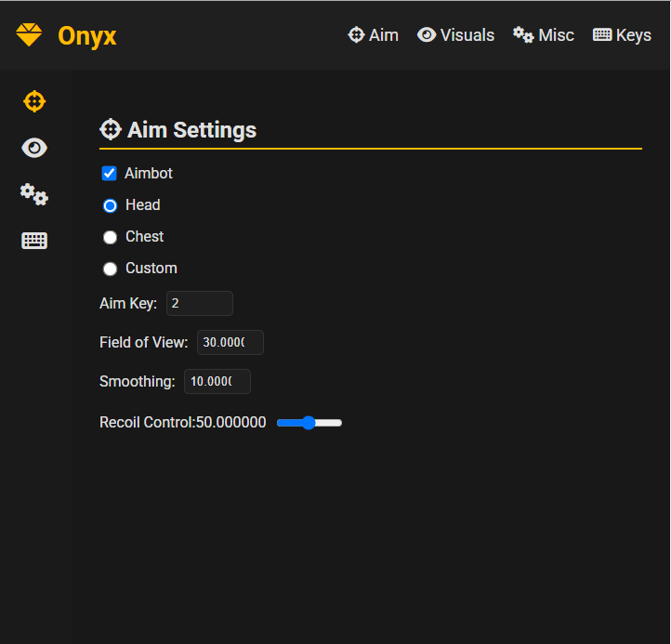Select the Head radio button
671x644 pixels.
[x=110, y=205]
